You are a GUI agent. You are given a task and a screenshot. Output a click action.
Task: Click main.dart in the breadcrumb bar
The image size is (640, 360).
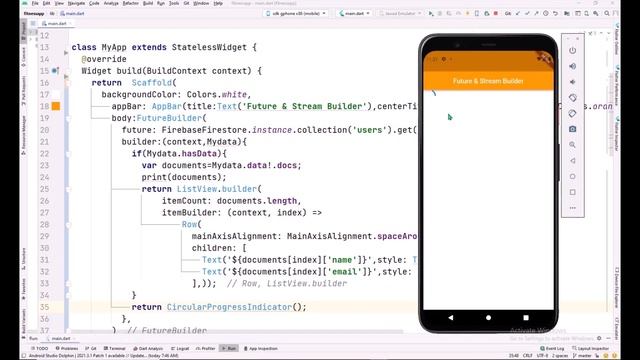pos(72,13)
